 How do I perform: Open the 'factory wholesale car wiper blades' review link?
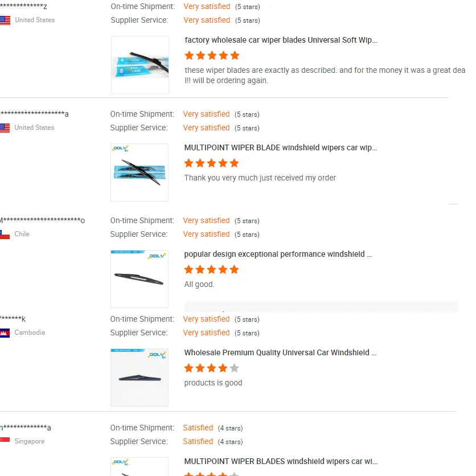(x=281, y=40)
